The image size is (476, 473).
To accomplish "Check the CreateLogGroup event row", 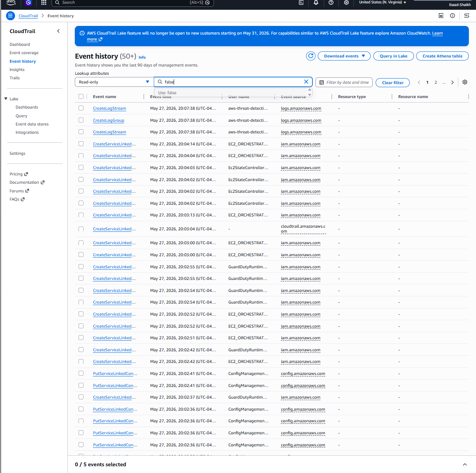I will pyautogui.click(x=81, y=120).
